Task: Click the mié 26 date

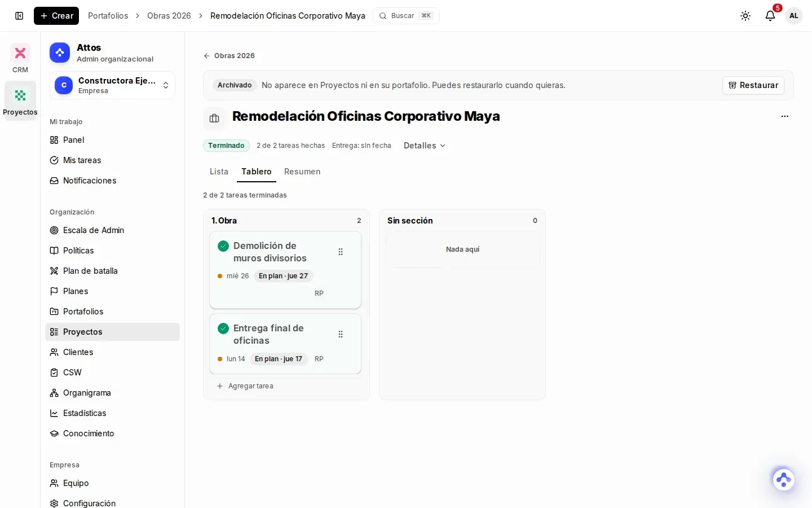Action: pos(237,276)
